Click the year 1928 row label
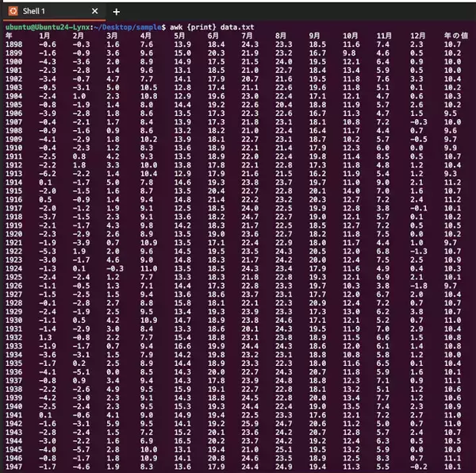Viewport: 476px width, 473px height. pyautogui.click(x=14, y=303)
